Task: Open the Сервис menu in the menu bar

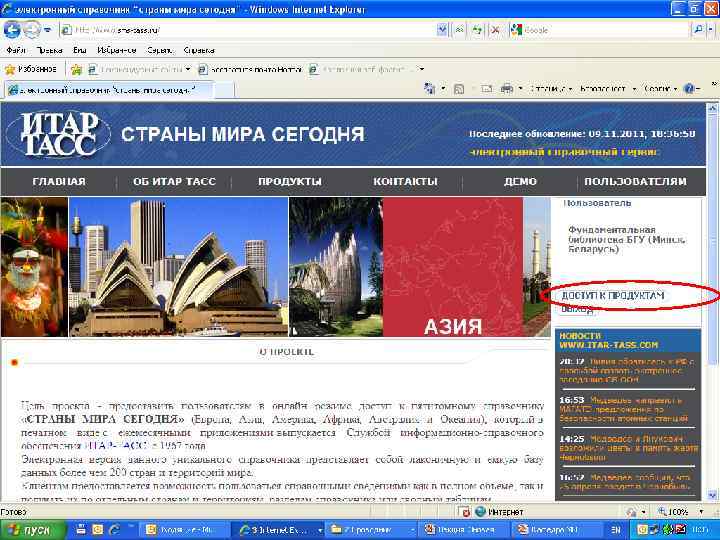Action: pos(160,51)
